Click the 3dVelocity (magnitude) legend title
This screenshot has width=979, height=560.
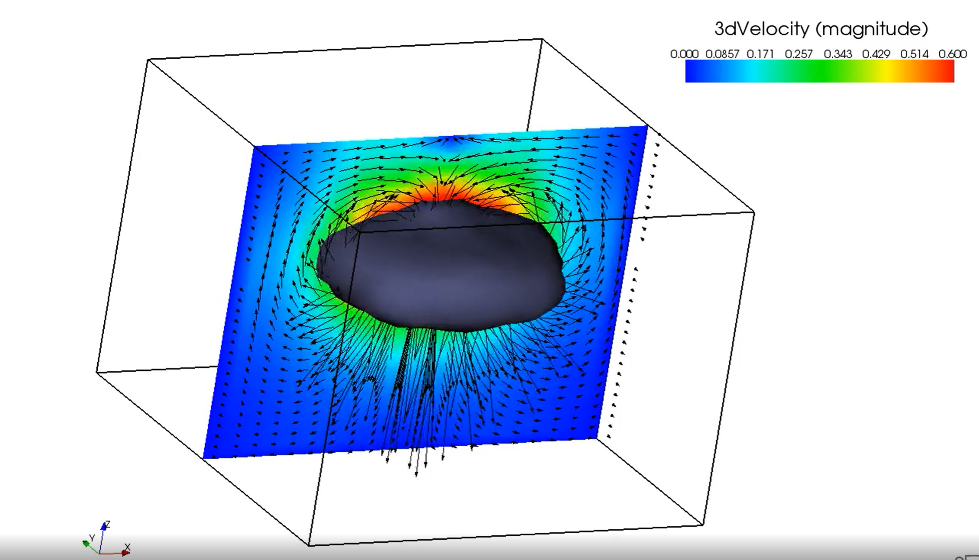[821, 29]
